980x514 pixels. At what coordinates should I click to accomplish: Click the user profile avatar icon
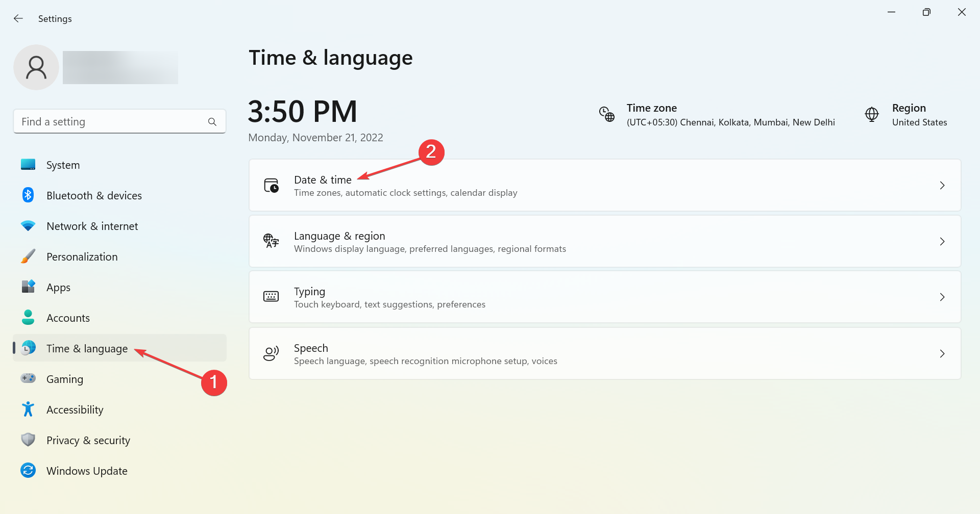pyautogui.click(x=36, y=67)
